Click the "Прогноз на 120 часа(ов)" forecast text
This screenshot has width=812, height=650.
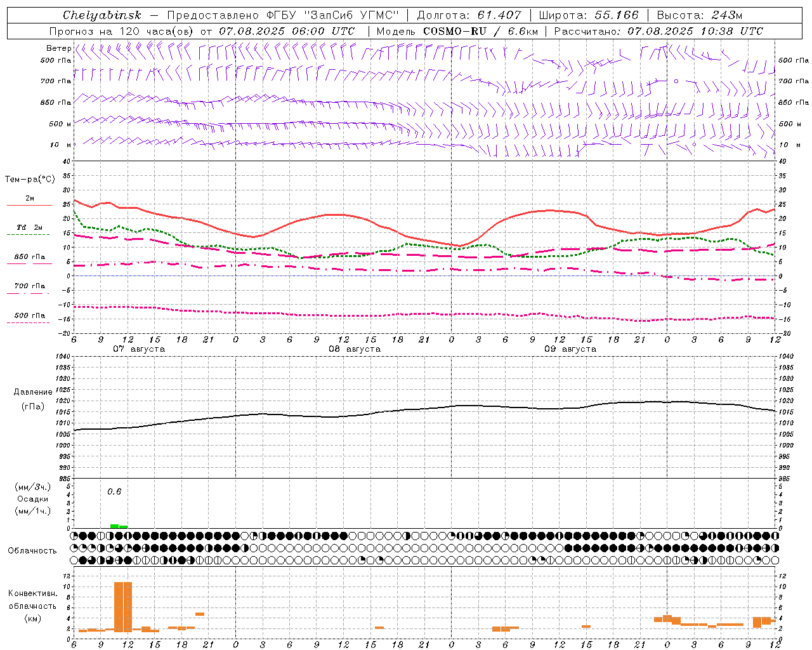click(122, 31)
